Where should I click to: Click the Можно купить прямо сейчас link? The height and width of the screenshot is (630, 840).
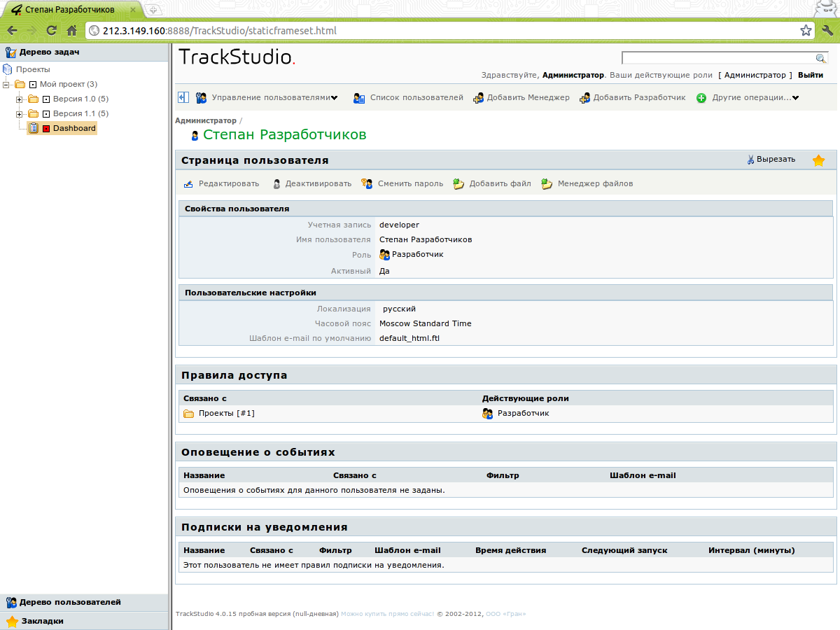[x=387, y=614]
